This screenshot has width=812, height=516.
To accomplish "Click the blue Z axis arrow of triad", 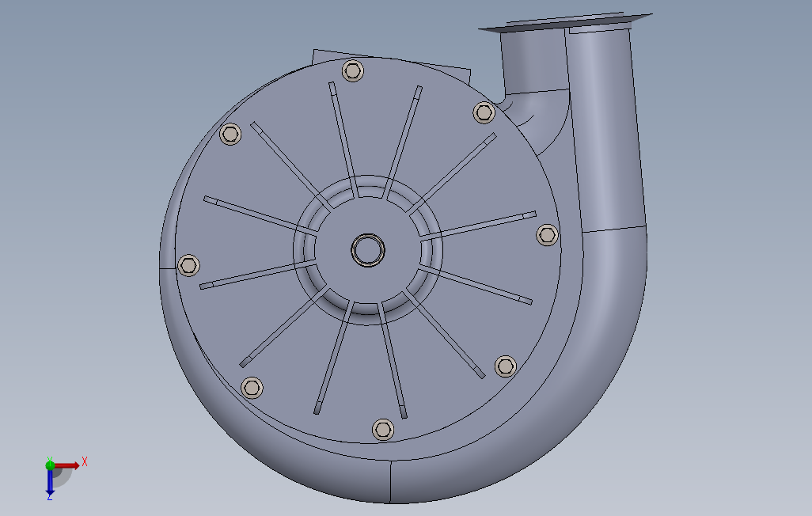I will click(x=50, y=482).
